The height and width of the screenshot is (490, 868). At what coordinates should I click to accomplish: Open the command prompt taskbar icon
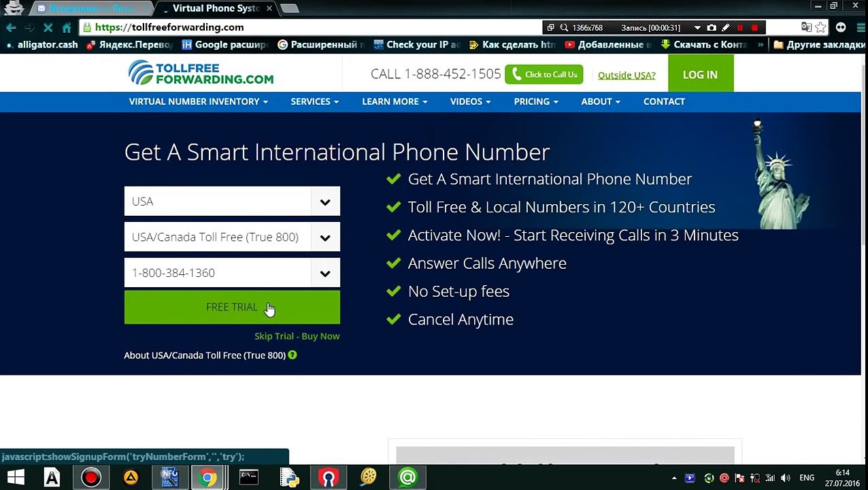click(249, 478)
